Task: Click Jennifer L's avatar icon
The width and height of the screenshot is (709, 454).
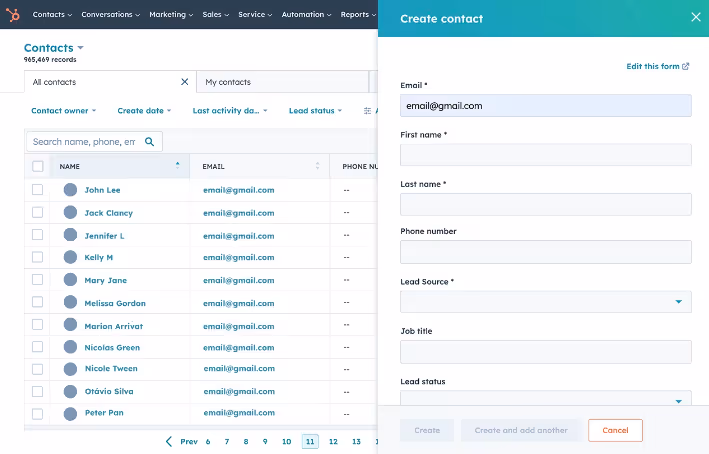Action: point(70,235)
